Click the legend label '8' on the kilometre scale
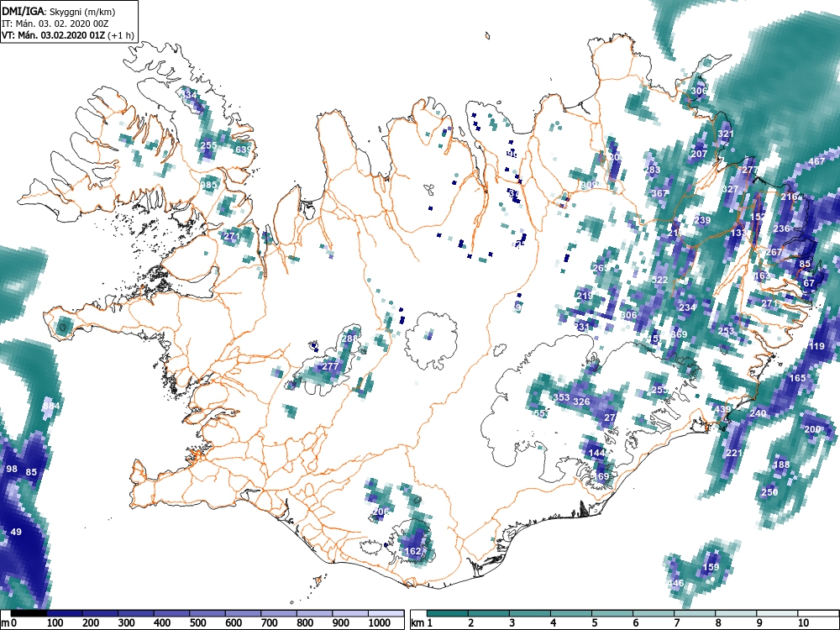 coord(718,623)
